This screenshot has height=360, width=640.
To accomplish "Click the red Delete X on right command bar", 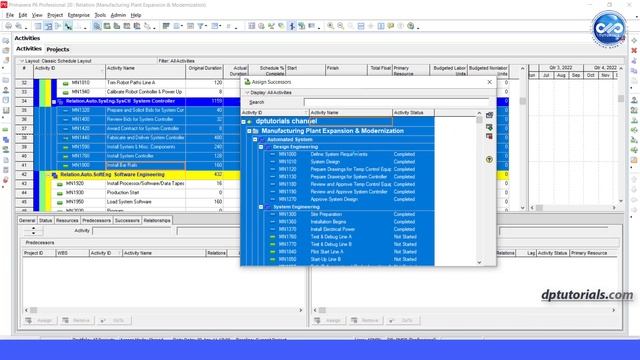I will 634,51.
